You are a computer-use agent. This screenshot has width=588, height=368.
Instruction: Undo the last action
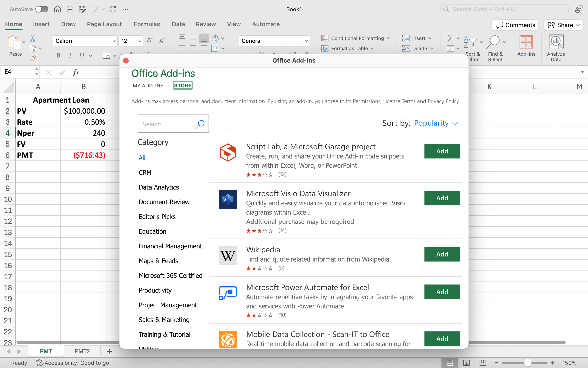(95, 9)
